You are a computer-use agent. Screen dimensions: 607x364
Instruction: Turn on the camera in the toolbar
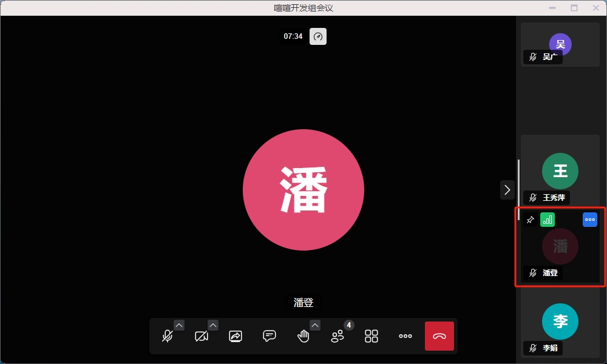(202, 336)
